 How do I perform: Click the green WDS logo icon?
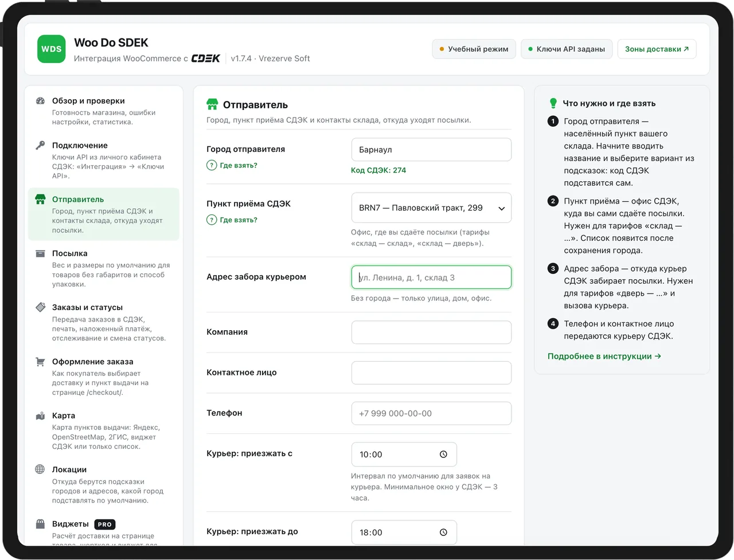51,49
